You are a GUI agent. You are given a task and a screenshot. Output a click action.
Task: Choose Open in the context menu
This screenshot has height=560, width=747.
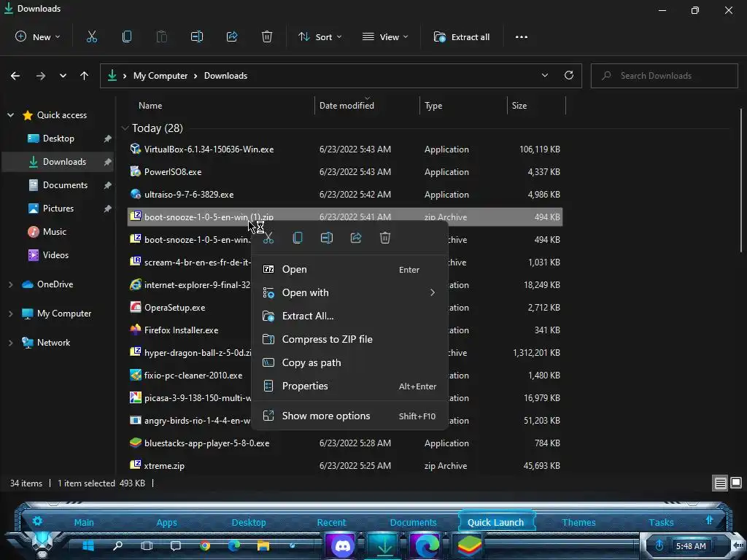click(x=349, y=269)
